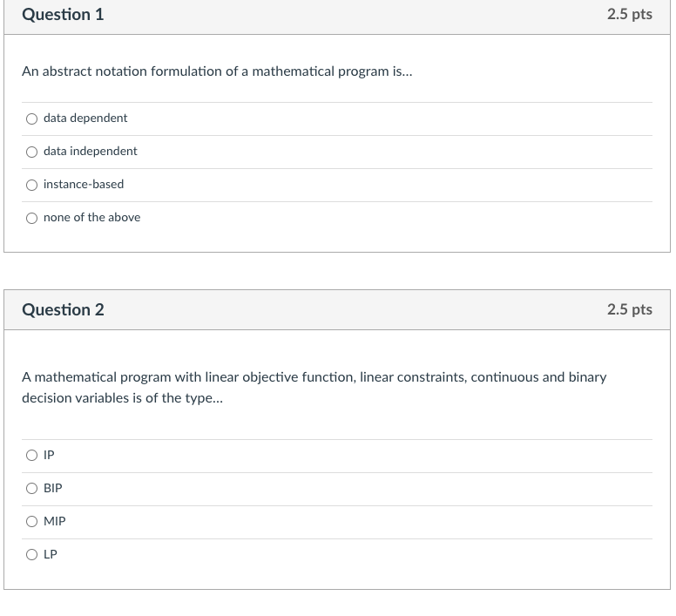
Task: Click the 2.5 pts label of Question 1
Action: tap(629, 15)
